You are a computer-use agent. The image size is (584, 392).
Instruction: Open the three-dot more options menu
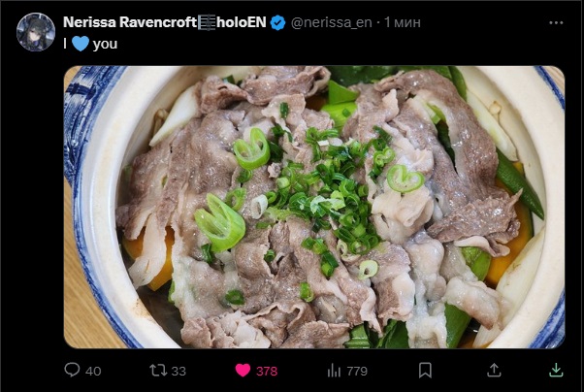[556, 22]
